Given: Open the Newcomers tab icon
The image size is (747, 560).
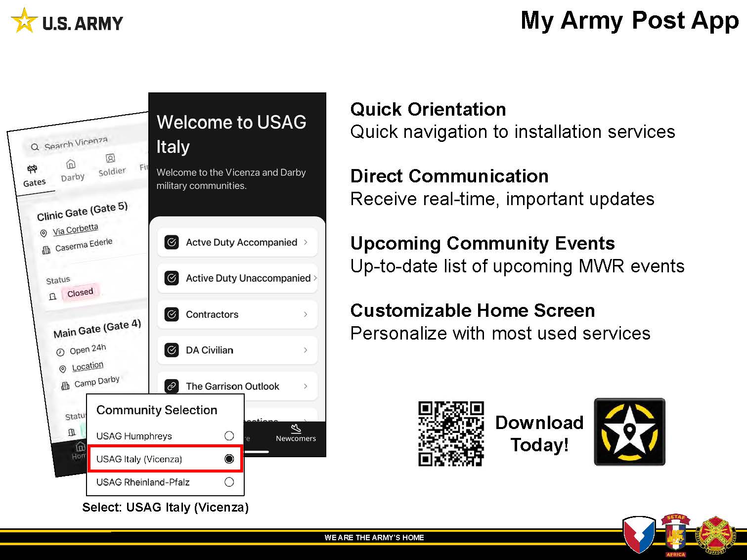Looking at the screenshot, I should (x=296, y=429).
